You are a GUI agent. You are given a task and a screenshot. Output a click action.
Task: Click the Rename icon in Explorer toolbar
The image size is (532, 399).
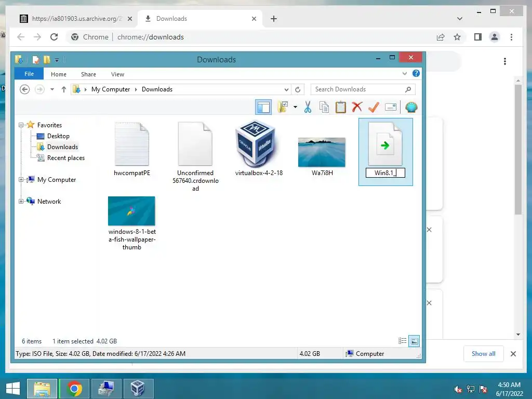point(391,107)
